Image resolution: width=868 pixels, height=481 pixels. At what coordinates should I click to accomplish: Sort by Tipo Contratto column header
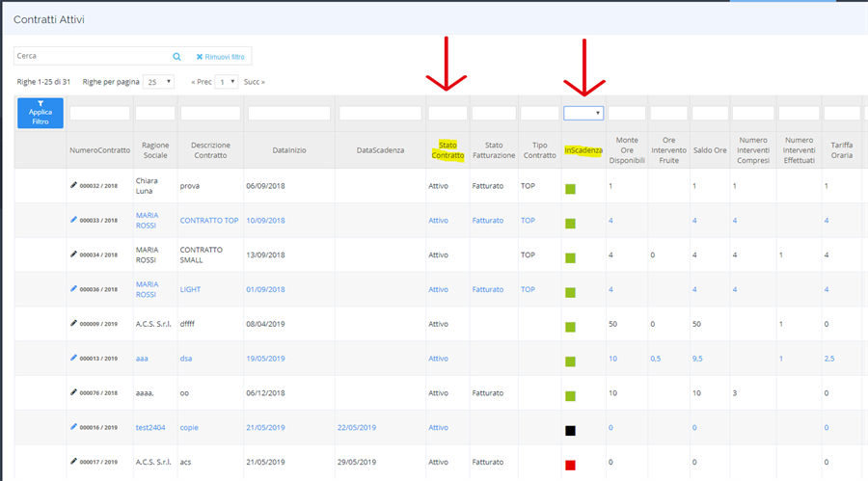540,150
